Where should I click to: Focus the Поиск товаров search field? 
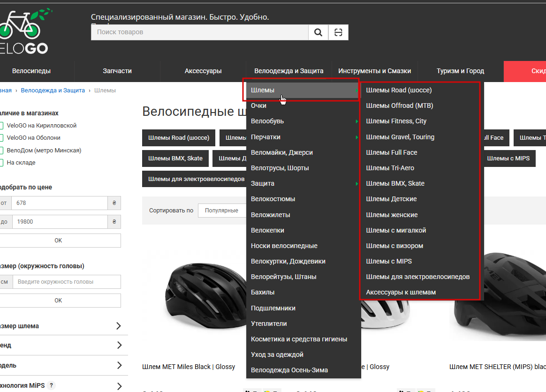pos(199,32)
